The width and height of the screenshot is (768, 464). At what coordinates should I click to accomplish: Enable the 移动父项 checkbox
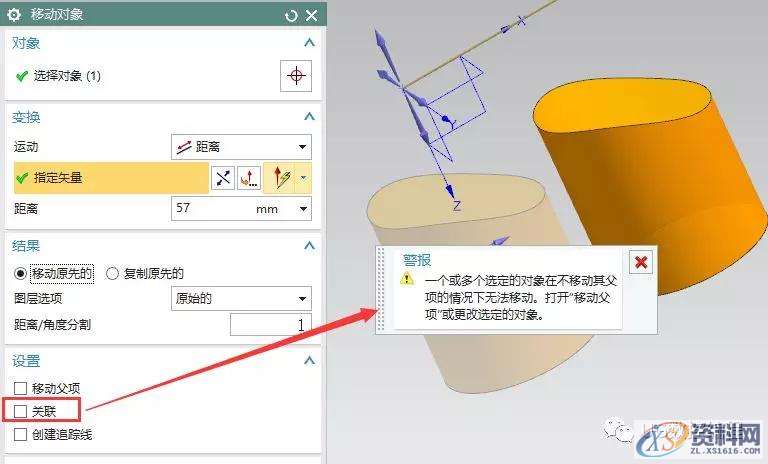21,388
